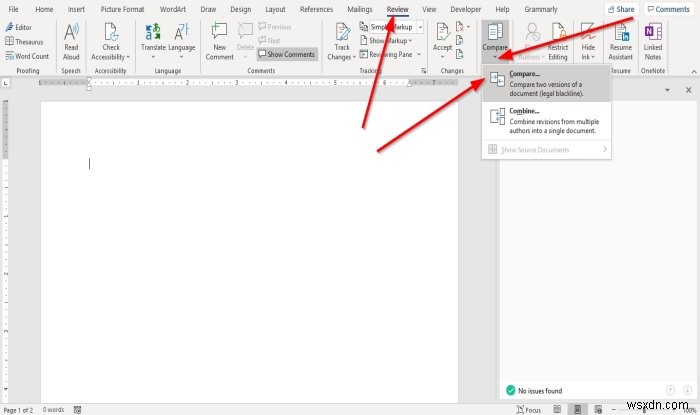This screenshot has height=415, width=700.
Task: Open the Word Count tool
Action: pos(27,56)
